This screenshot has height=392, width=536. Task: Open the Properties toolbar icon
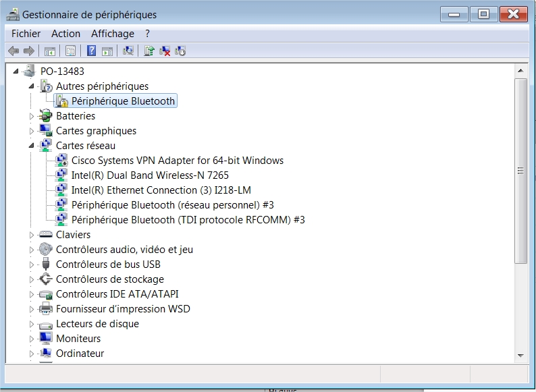(70, 51)
